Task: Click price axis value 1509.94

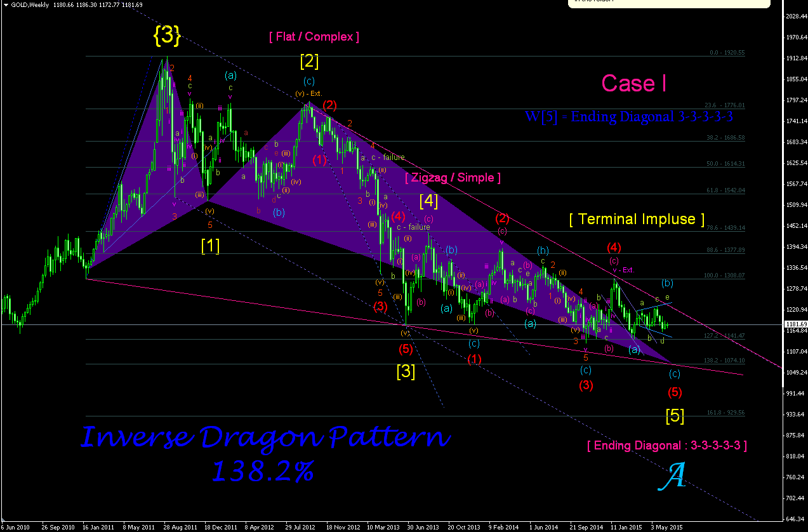Action: pos(795,205)
